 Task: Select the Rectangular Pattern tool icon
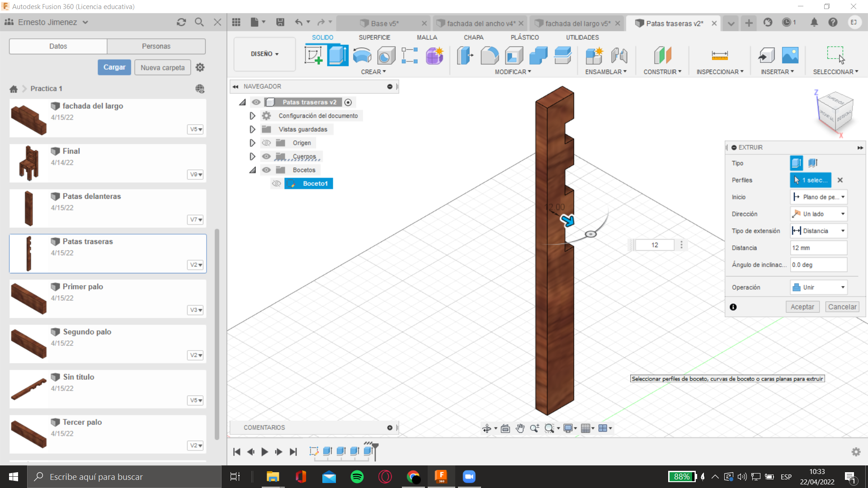410,56
